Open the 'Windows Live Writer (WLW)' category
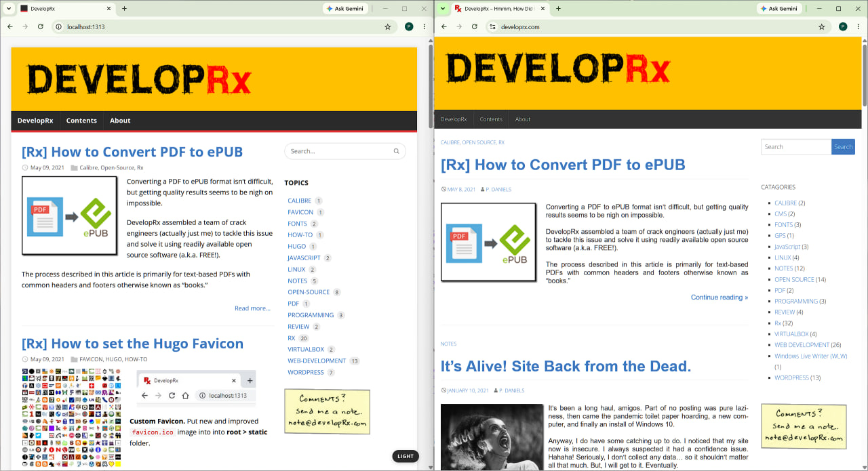 [811, 356]
